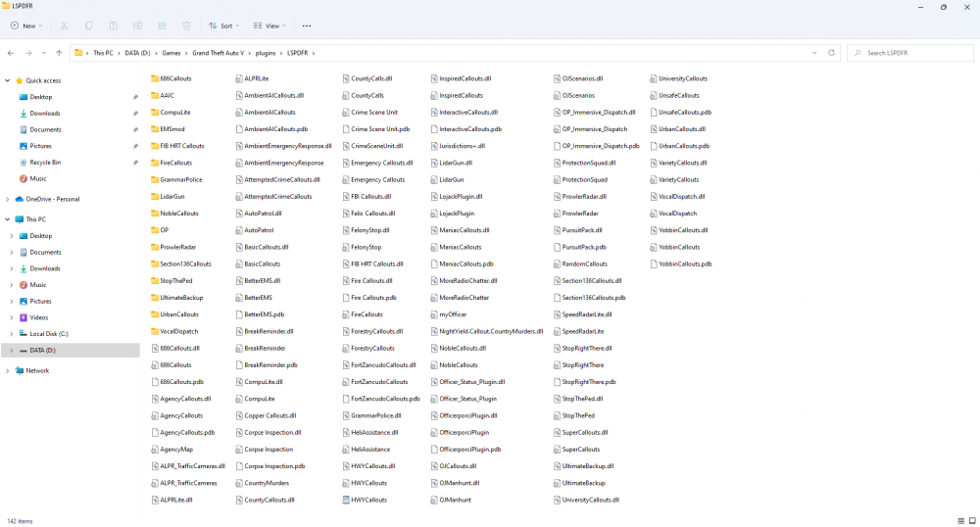Open the New dropdown menu
The width and height of the screenshot is (980, 527).
click(26, 25)
